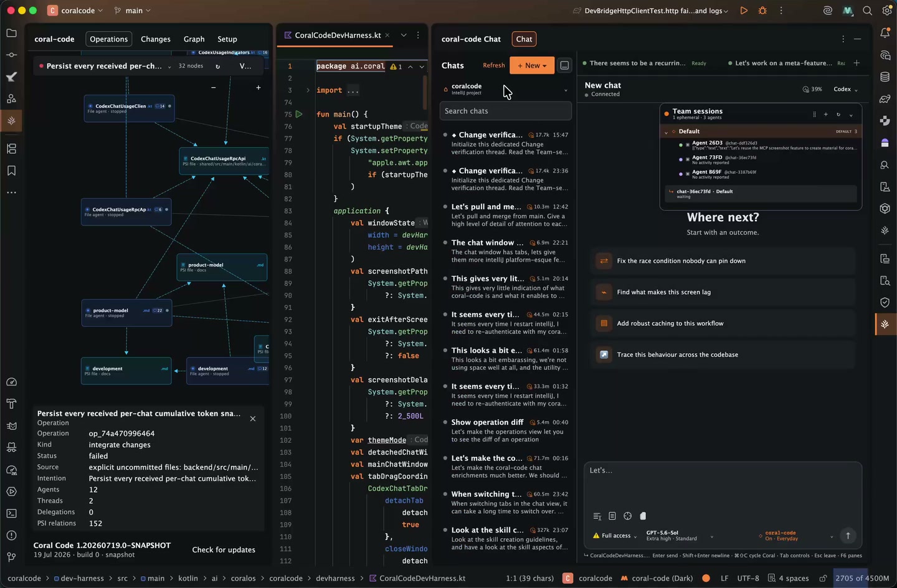897x588 pixels.
Task: Click the green run gutter icon beside main()
Action: pos(299,114)
